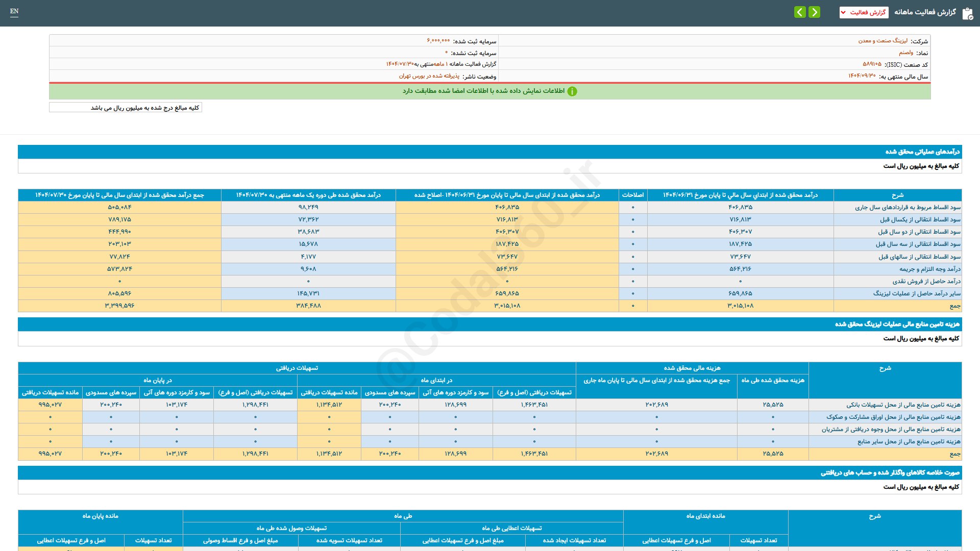
Task: Click company name لیزینگ صنعت و معدن
Action: 883,41
